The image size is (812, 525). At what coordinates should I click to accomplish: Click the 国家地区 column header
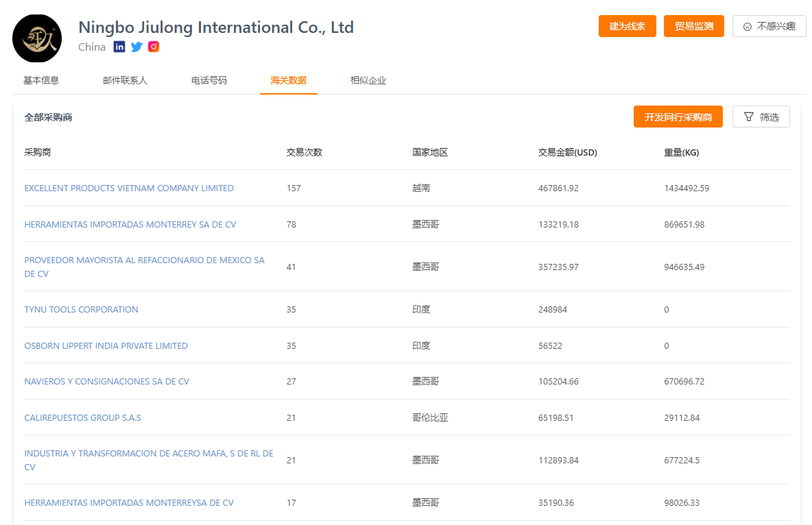tap(430, 152)
